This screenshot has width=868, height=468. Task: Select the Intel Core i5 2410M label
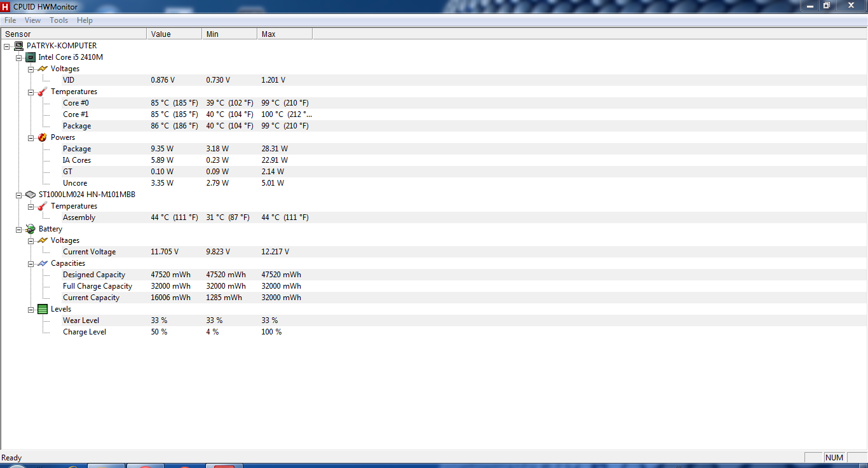[x=71, y=57]
